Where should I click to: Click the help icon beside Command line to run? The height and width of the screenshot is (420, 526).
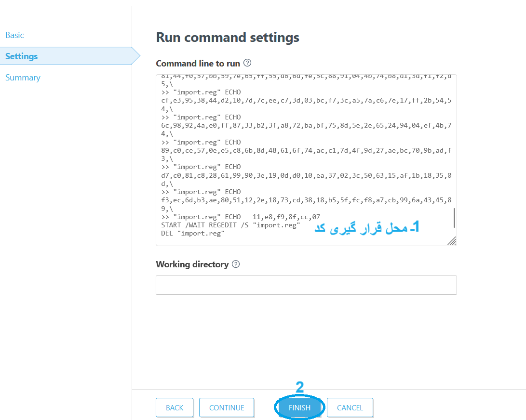point(247,63)
